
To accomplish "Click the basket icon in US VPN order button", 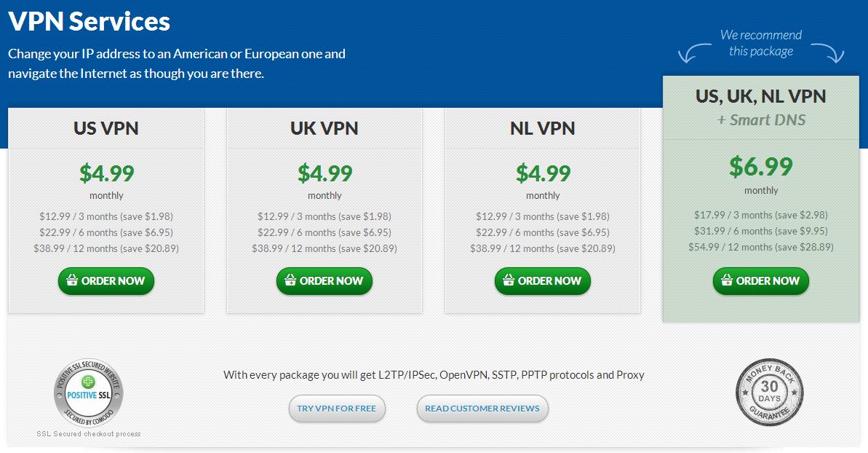I will [72, 280].
